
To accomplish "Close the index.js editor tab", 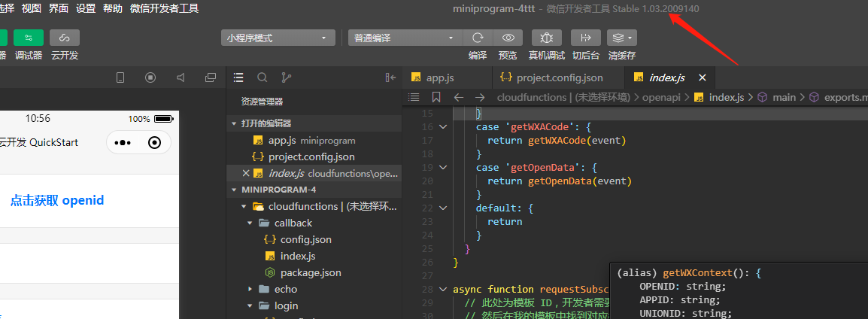I will point(703,77).
